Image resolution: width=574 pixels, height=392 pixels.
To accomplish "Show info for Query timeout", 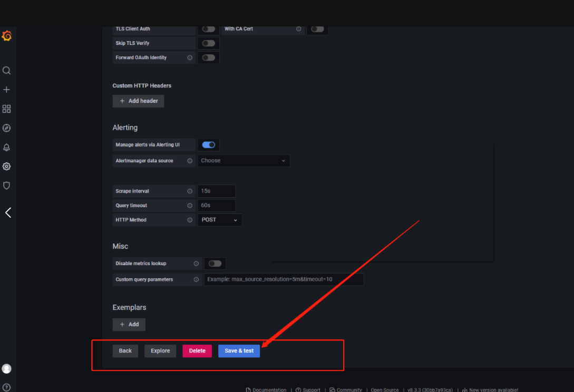I will coord(190,205).
